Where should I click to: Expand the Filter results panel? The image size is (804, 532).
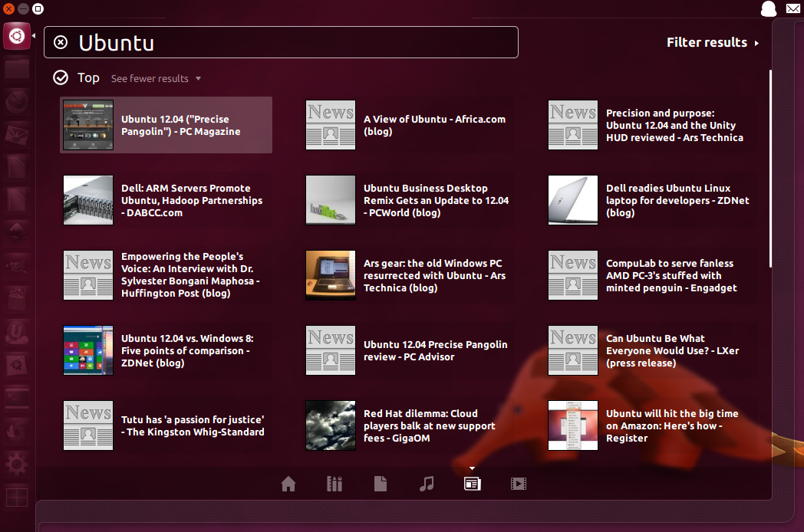tap(712, 42)
